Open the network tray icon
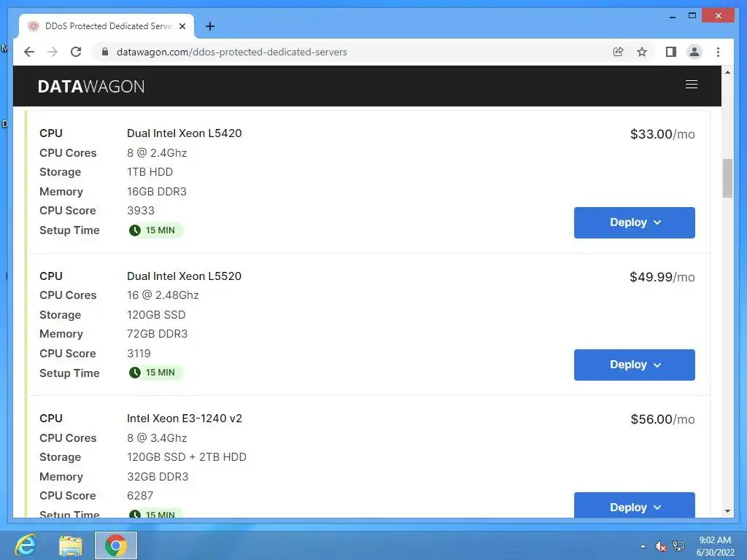 (x=678, y=546)
